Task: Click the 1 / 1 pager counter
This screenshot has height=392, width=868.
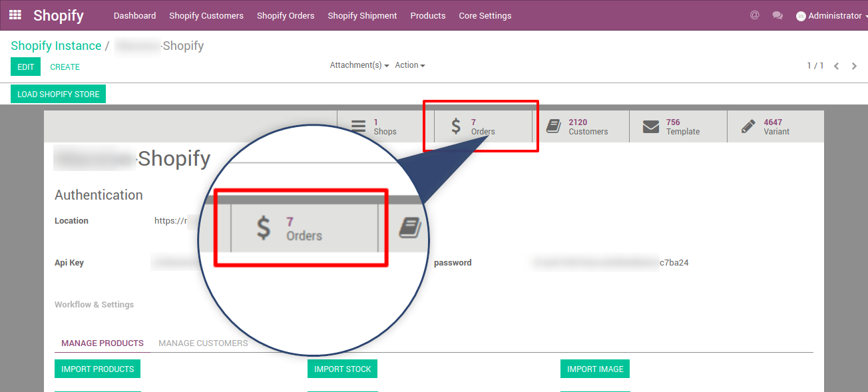Action: [815, 66]
